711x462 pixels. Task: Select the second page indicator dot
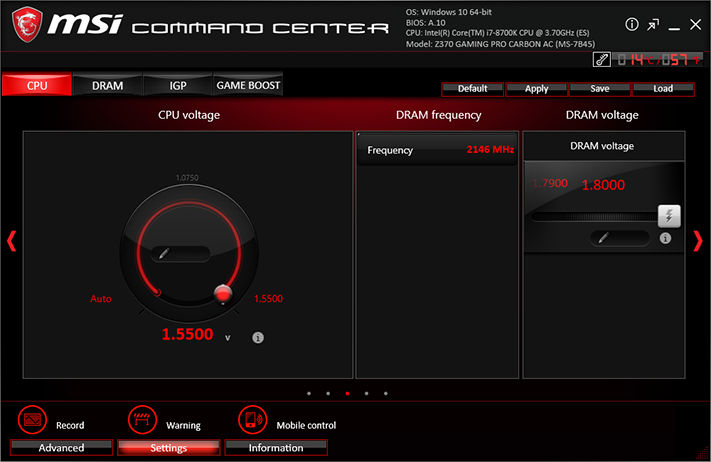(328, 394)
